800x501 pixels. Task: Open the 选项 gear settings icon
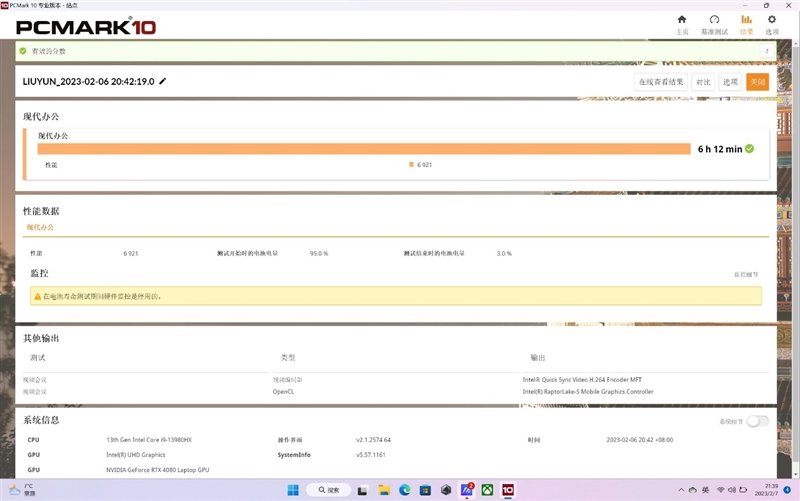(x=772, y=19)
